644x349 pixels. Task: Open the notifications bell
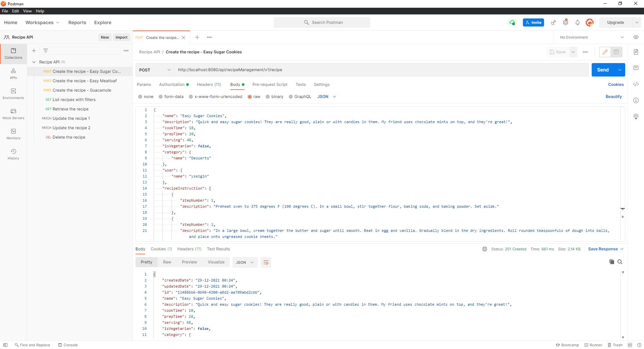click(578, 22)
